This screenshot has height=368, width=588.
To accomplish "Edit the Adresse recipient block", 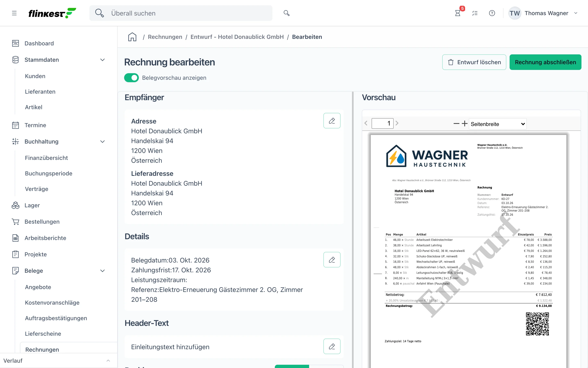I will 332,121.
